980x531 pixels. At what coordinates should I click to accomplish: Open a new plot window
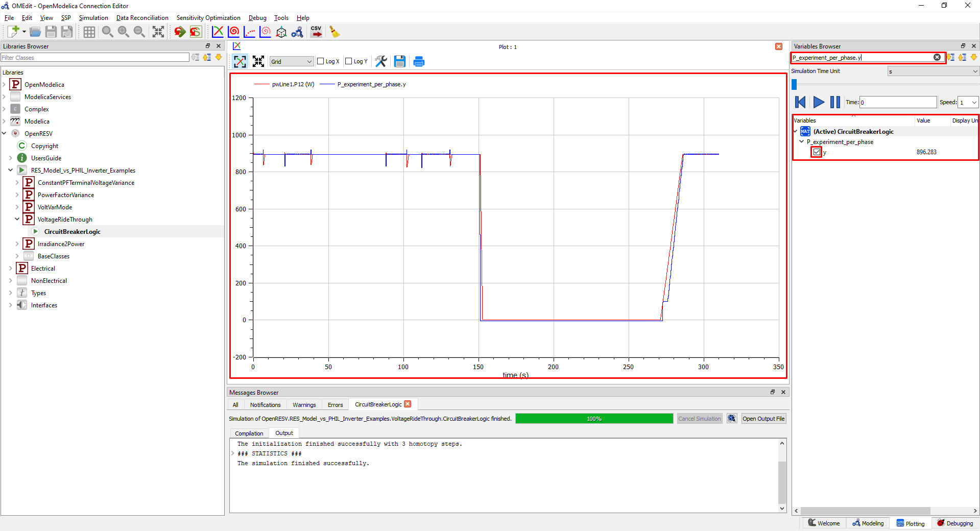(218, 32)
